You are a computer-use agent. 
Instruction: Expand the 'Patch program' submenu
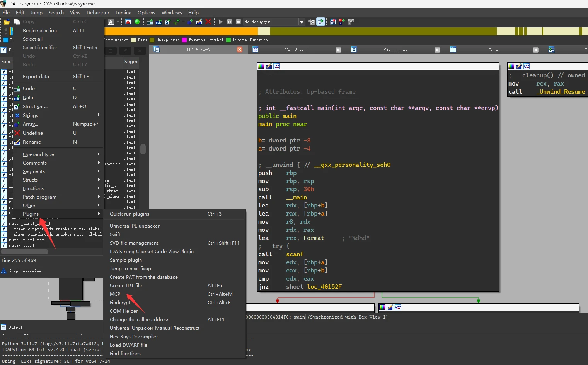click(x=59, y=197)
